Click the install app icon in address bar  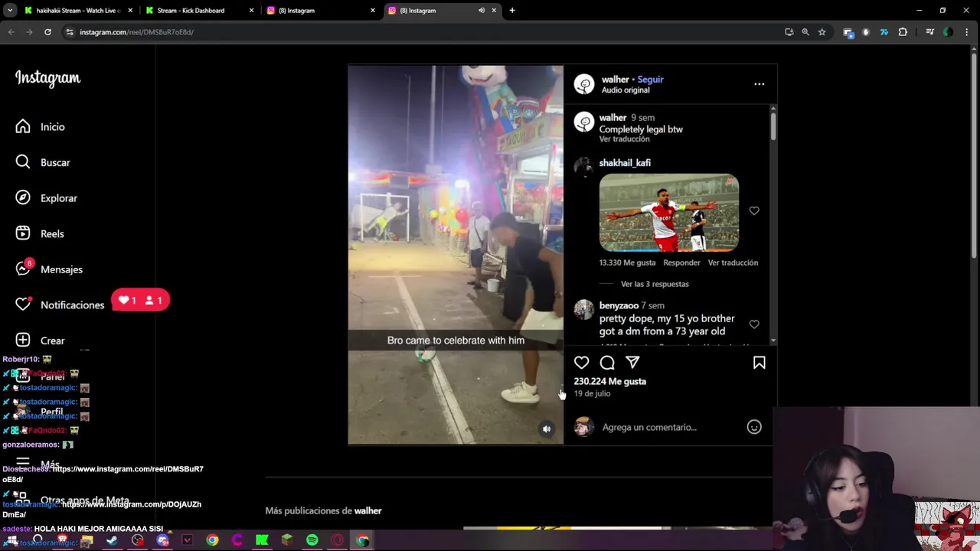(x=789, y=32)
